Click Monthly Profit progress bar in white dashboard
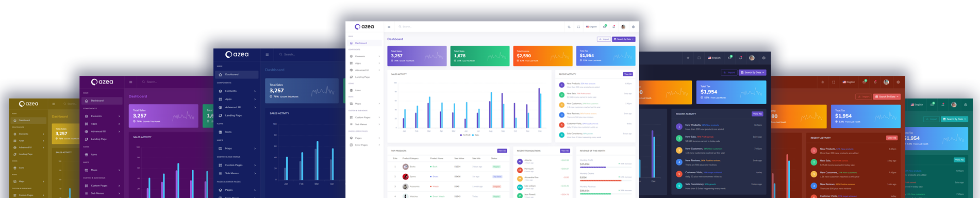 (x=606, y=168)
